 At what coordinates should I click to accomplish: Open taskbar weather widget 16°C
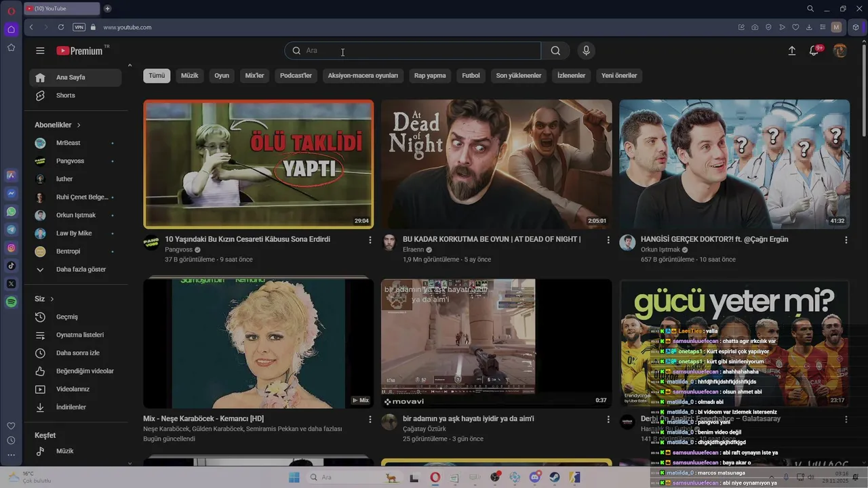(x=29, y=477)
